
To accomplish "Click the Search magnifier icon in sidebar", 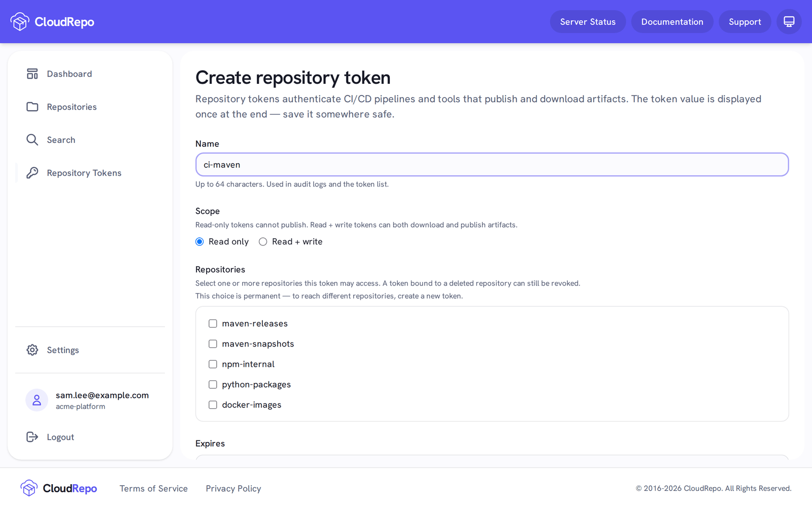I will (32, 140).
